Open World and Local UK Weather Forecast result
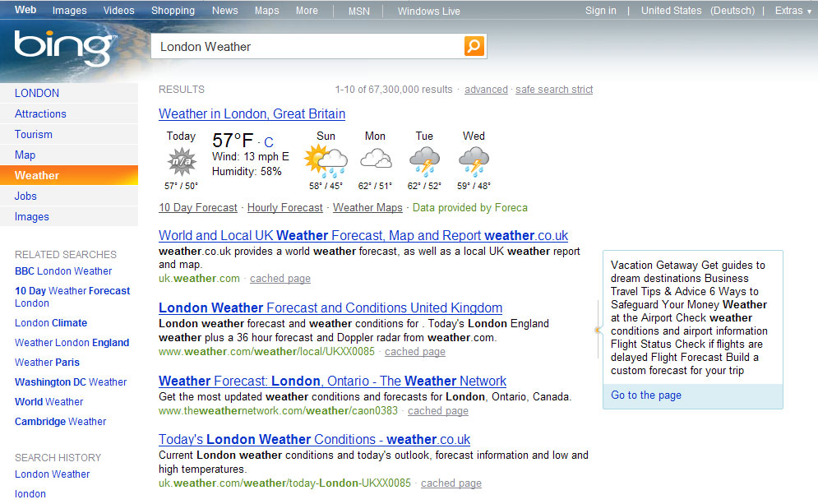 coord(363,235)
